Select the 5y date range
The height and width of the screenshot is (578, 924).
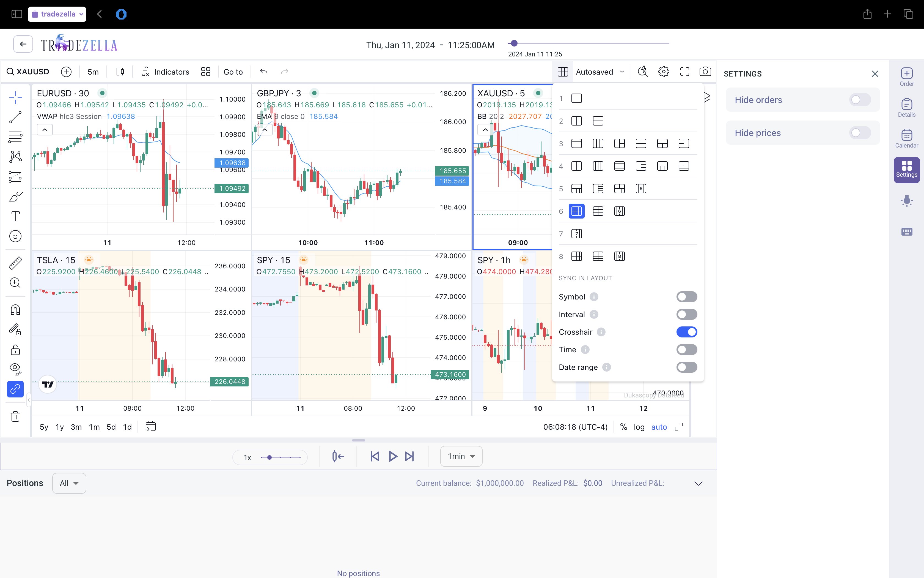[44, 427]
